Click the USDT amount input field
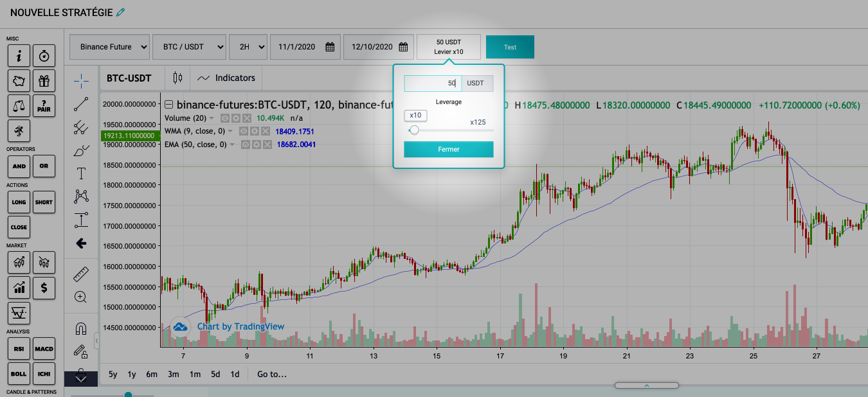868x397 pixels. (x=433, y=83)
